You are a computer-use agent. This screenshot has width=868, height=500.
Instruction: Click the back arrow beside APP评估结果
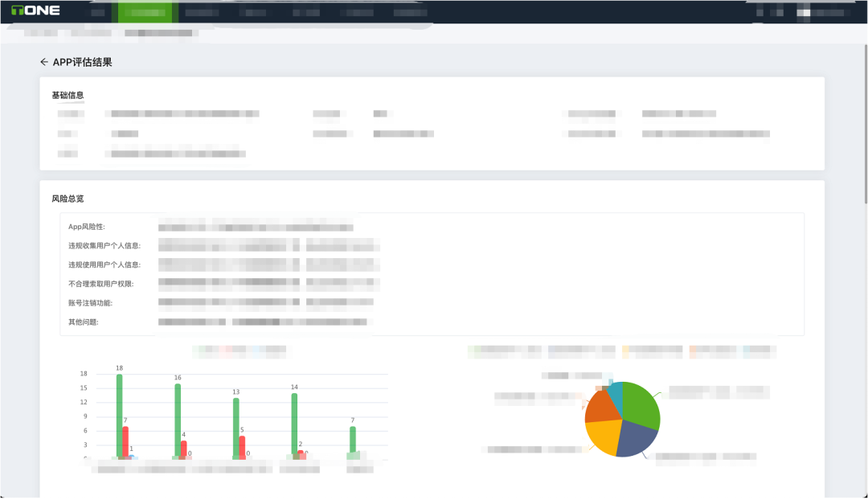(x=44, y=62)
